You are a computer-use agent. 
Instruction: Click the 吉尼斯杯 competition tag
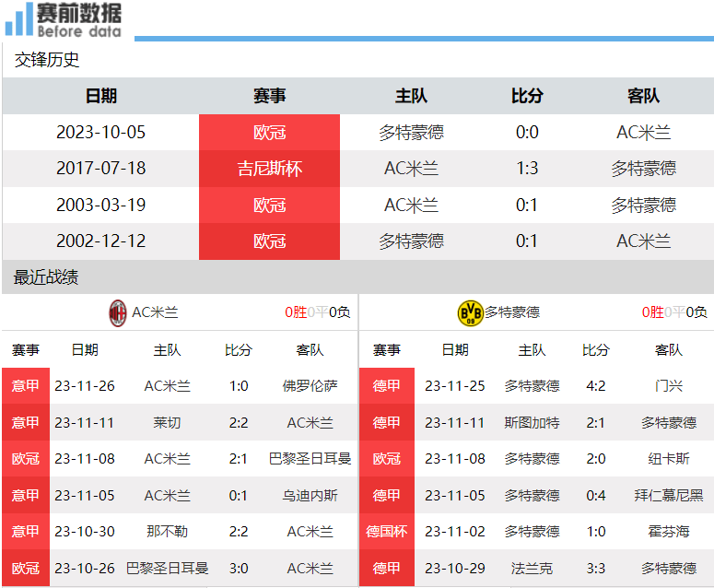pyautogui.click(x=270, y=169)
